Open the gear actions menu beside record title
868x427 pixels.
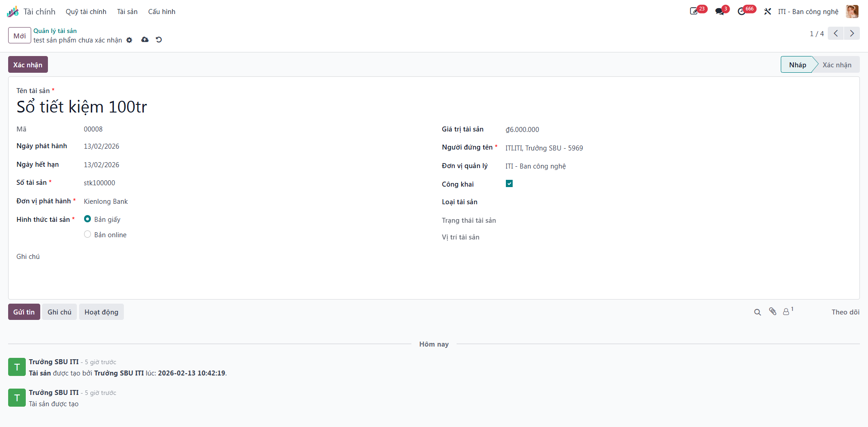129,40
